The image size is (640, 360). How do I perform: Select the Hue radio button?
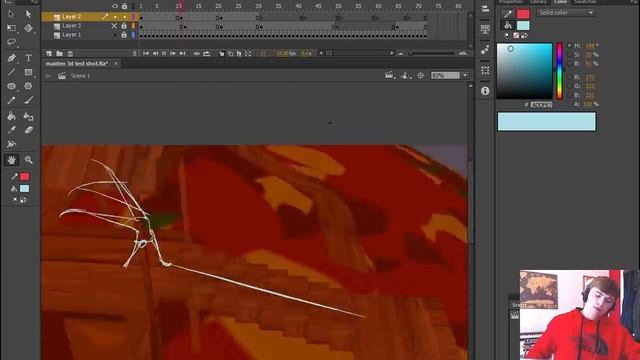pyautogui.click(x=570, y=46)
